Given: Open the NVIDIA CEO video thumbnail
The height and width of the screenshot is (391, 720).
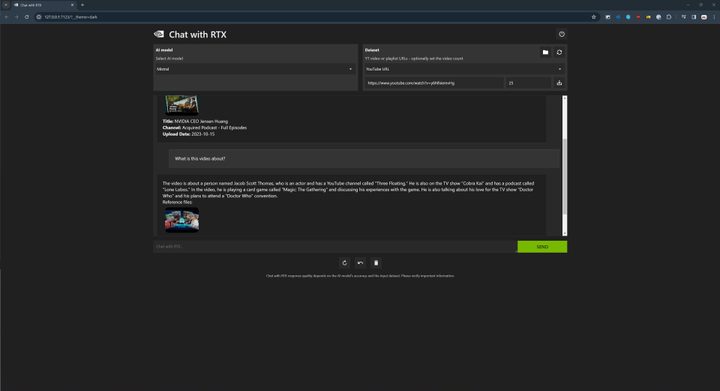Looking at the screenshot, I should (x=182, y=105).
